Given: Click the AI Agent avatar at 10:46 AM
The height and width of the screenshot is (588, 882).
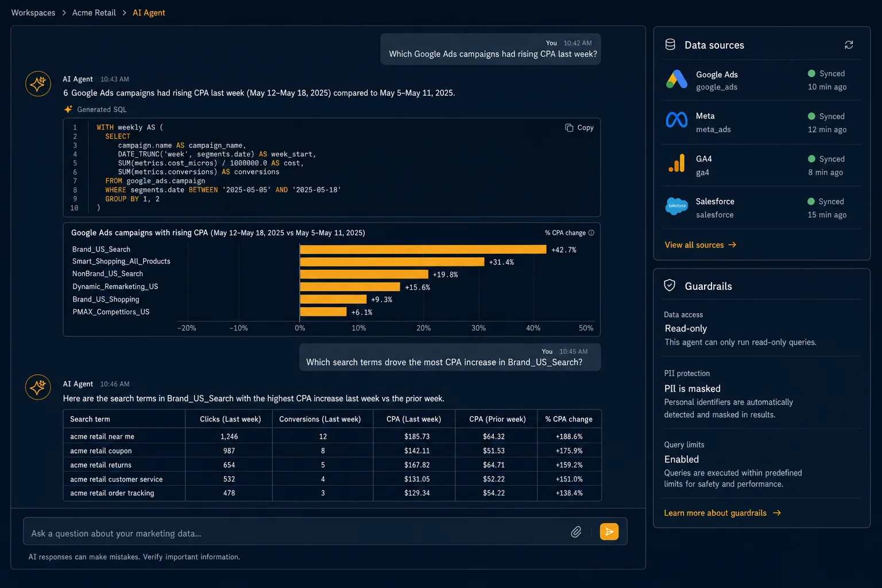Looking at the screenshot, I should (x=38, y=387).
